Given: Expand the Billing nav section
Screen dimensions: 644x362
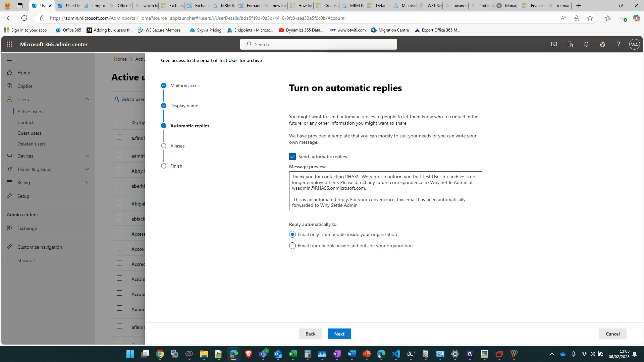Looking at the screenshot, I should [87, 183].
